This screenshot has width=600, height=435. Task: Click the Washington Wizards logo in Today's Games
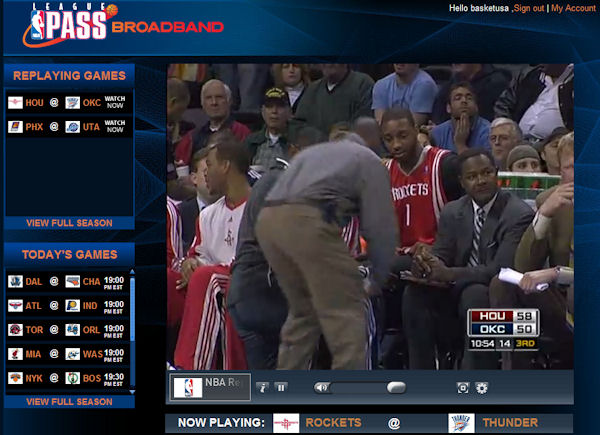coord(72,354)
